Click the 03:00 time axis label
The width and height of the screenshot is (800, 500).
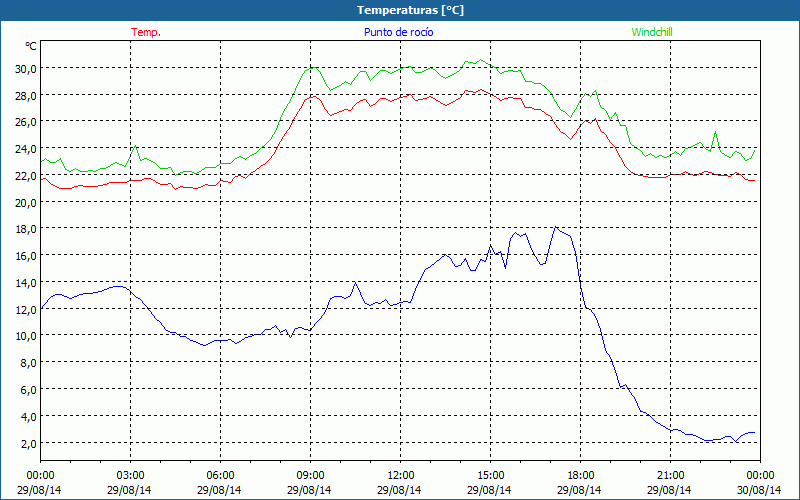point(130,476)
